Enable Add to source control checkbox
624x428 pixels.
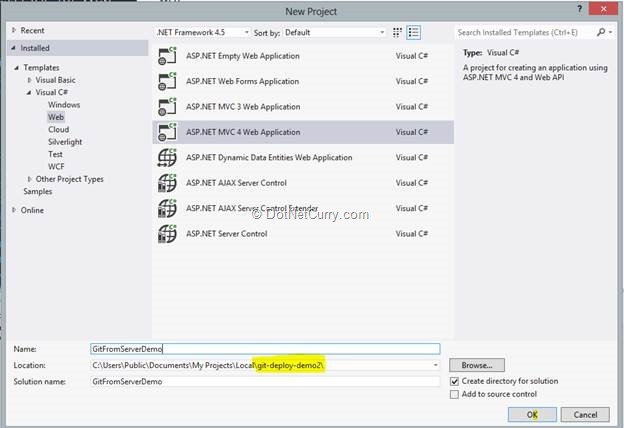tap(454, 394)
